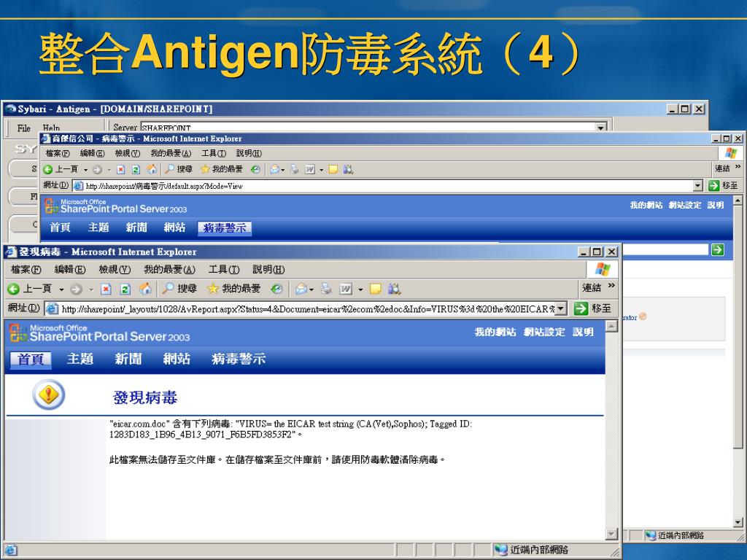Expand 連結 links chevron in front window

tap(612, 286)
